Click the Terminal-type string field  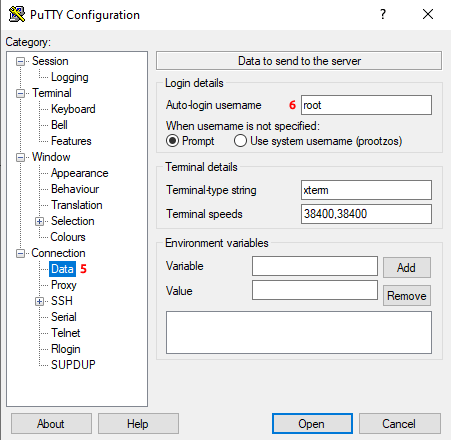tap(366, 190)
